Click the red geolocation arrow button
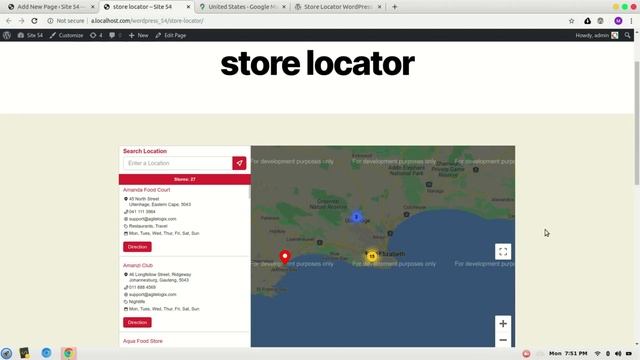The height and width of the screenshot is (360, 640). tap(239, 163)
